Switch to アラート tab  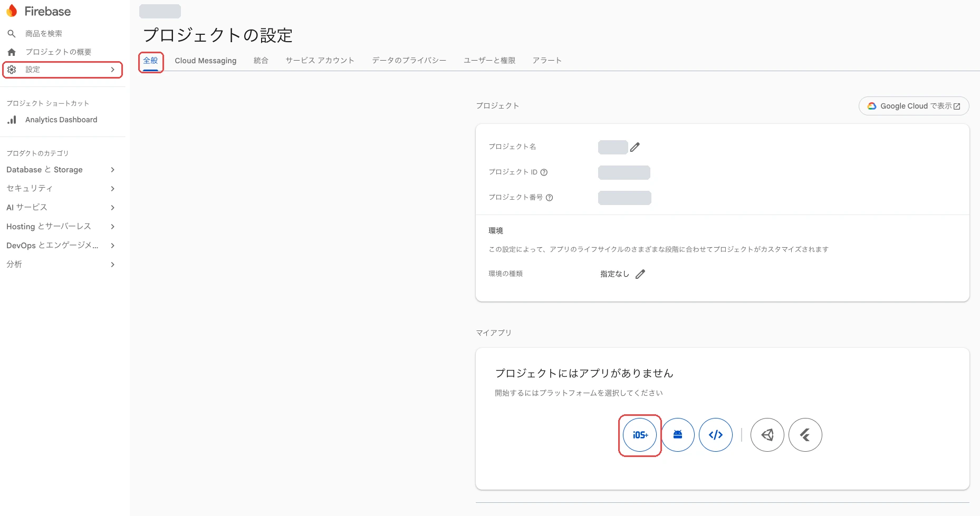(x=547, y=61)
